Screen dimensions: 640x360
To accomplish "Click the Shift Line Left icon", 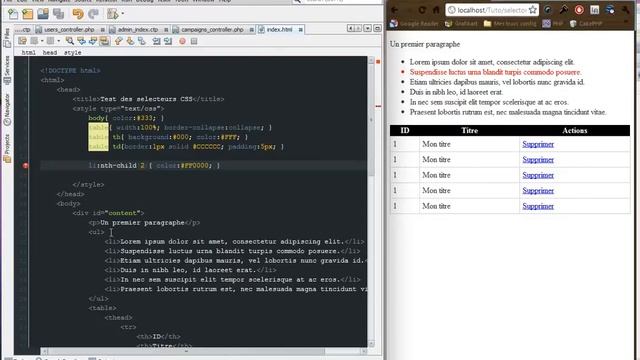I will (x=156, y=41).
